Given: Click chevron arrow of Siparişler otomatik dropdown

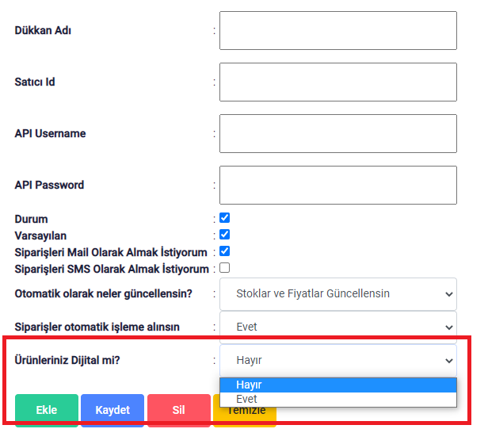Looking at the screenshot, I should click(448, 327).
